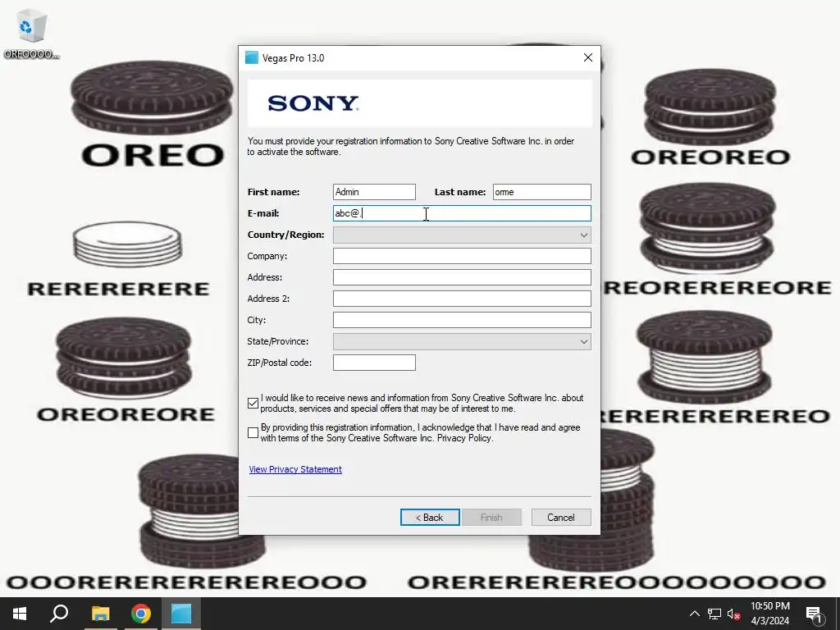Viewport: 840px width, 630px height.
Task: Click the Finish button
Action: point(491,518)
